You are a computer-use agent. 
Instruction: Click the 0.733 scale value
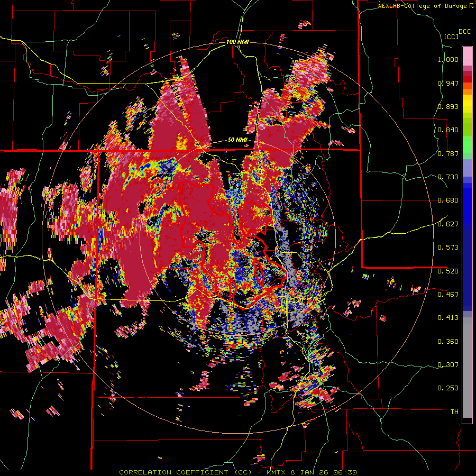click(x=448, y=177)
